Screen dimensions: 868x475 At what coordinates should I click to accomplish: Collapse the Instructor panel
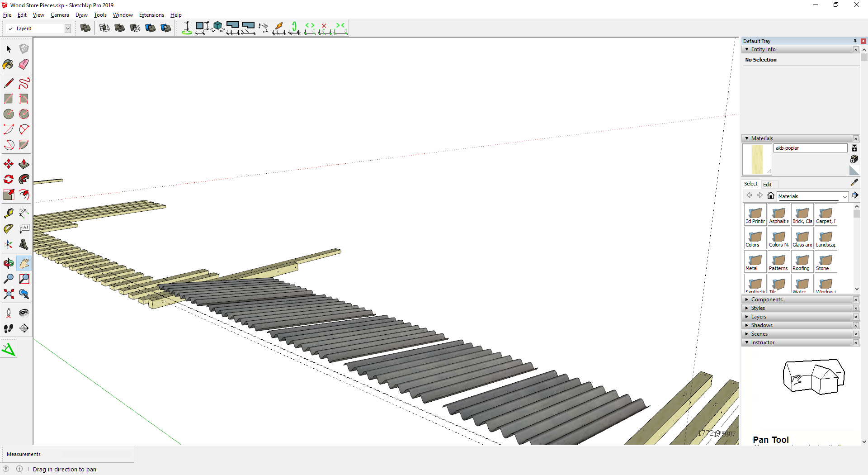coord(747,342)
